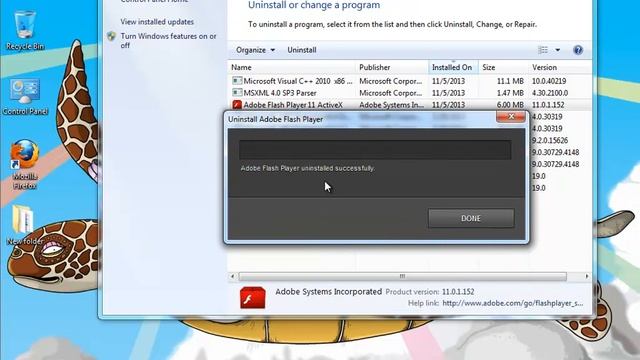
Task: Sort by Installed On column header
Action: [x=453, y=67]
